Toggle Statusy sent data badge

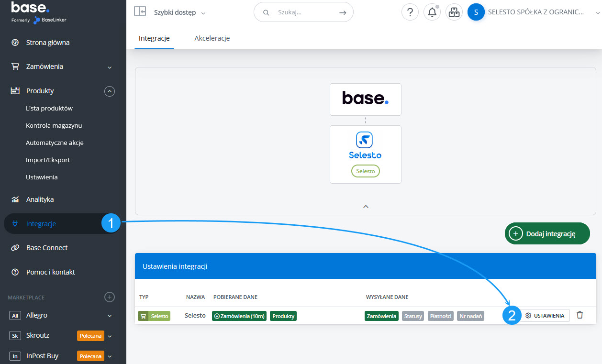tap(412, 316)
